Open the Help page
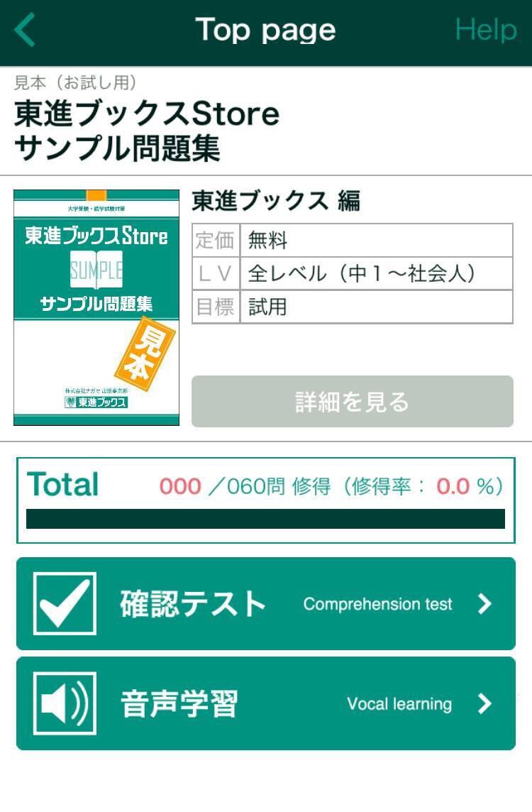The image size is (532, 812). click(x=485, y=31)
